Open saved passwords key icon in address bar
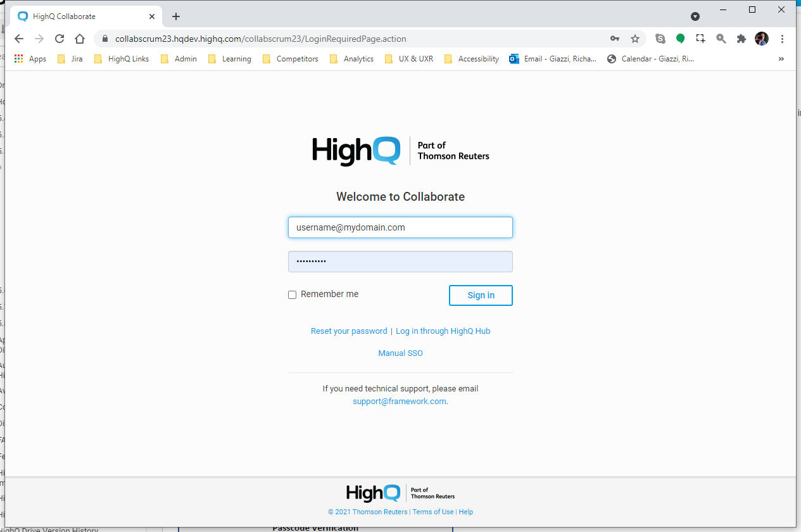Screen dimensions: 801x532 click(x=615, y=39)
